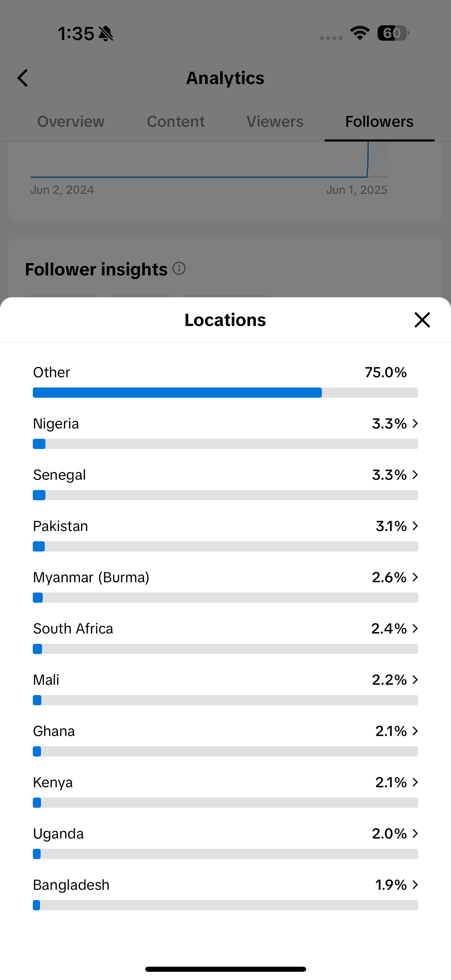The height and width of the screenshot is (980, 451).
Task: Switch to the Content tab
Action: pos(176,122)
